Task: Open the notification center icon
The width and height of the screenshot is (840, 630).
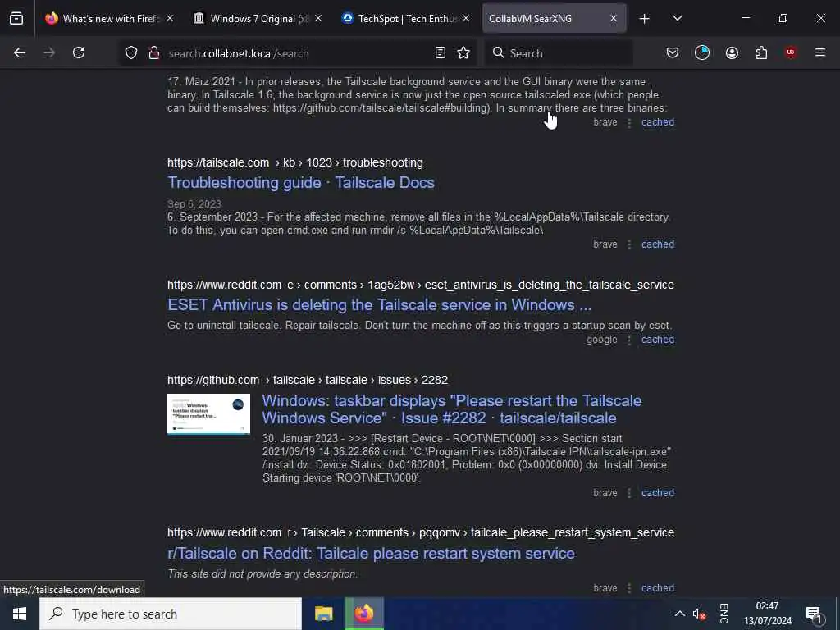Action: (813, 614)
